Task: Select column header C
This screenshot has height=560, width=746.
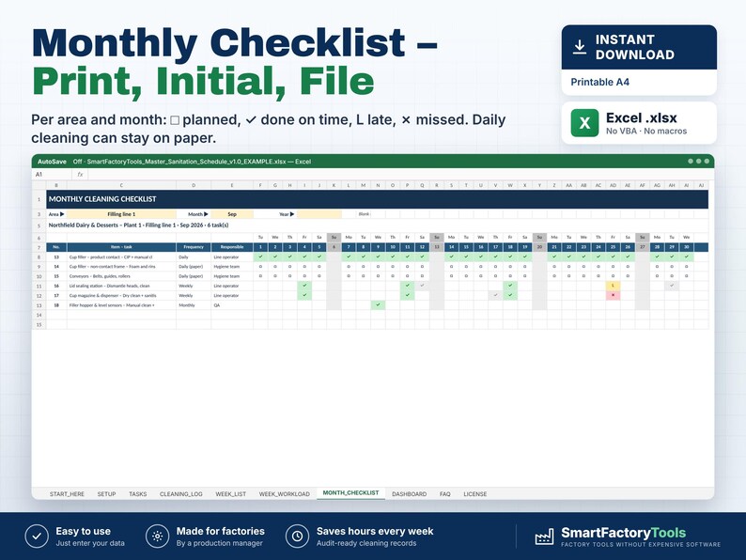Action: [x=121, y=185]
